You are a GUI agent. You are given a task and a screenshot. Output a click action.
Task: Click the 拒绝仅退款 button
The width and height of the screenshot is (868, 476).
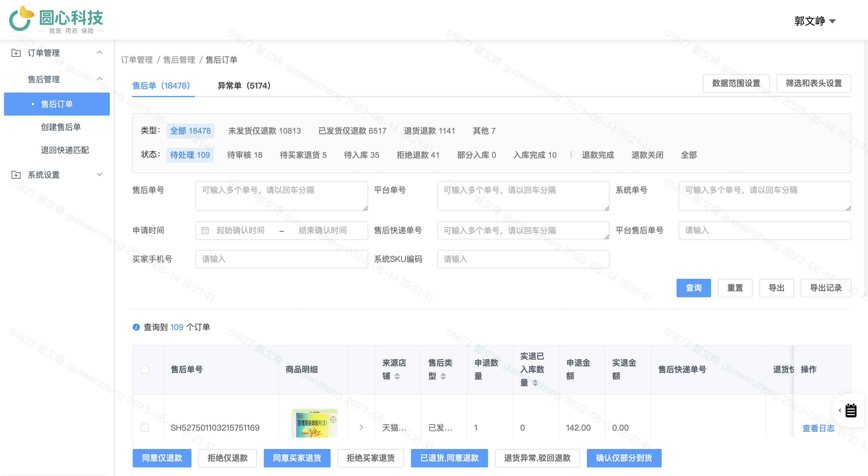[x=227, y=458]
